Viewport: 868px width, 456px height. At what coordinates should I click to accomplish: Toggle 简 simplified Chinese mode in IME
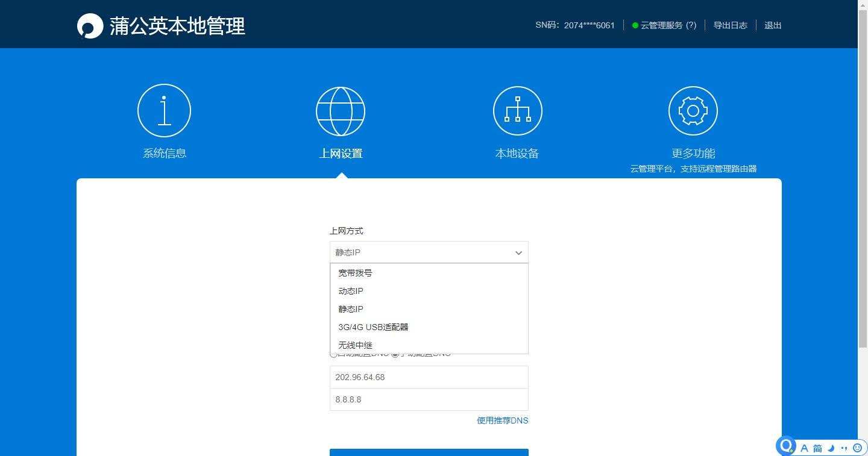click(817, 448)
